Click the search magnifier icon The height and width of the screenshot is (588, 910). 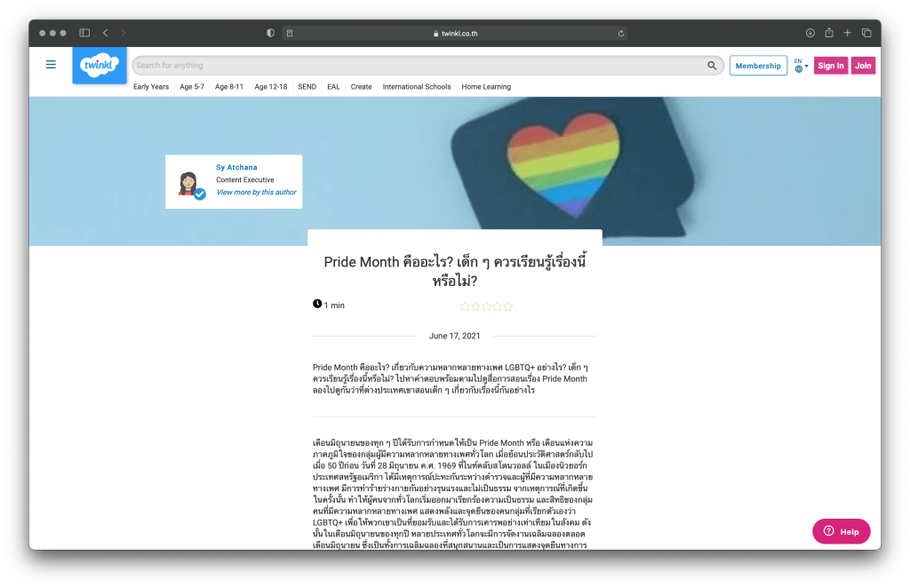(x=712, y=66)
